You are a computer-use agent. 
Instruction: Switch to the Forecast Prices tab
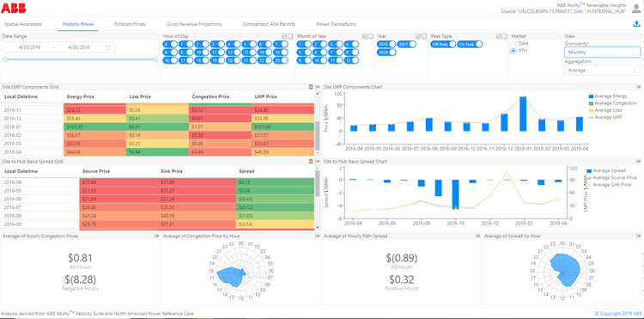(130, 24)
